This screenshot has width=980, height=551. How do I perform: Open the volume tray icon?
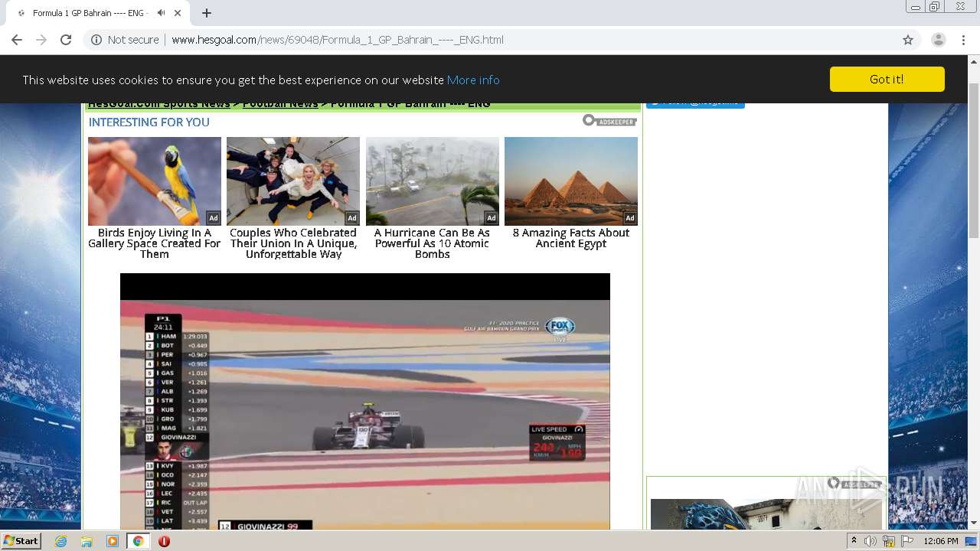pyautogui.click(x=870, y=541)
